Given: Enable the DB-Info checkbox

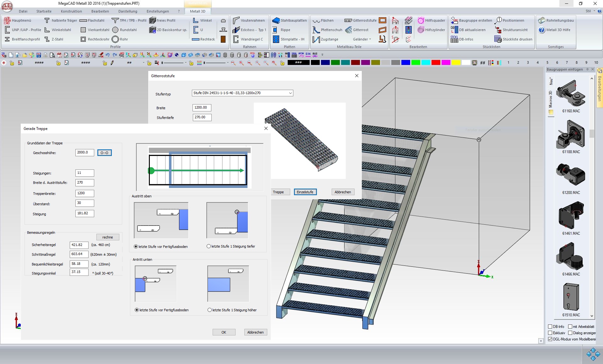Looking at the screenshot, I should [550, 327].
